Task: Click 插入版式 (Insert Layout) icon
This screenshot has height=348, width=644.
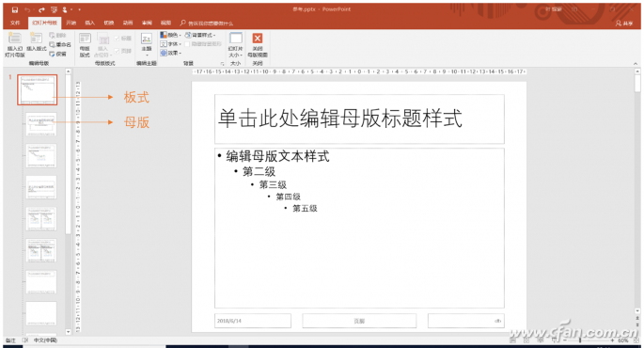Action: coord(36,42)
